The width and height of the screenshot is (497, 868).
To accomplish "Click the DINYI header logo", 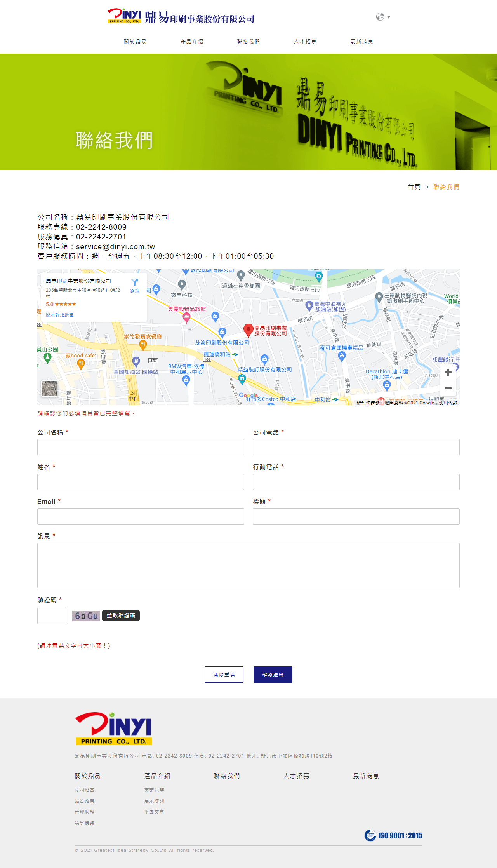I will coord(181,16).
